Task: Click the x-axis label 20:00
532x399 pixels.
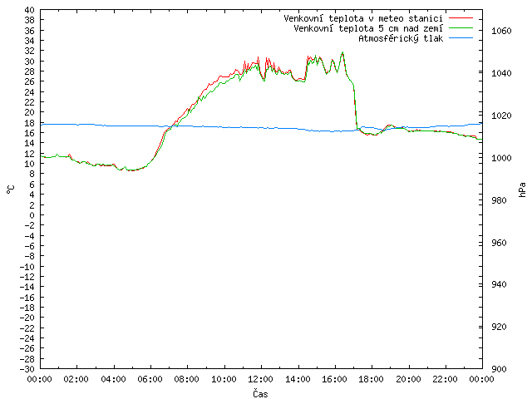Action: (x=408, y=379)
